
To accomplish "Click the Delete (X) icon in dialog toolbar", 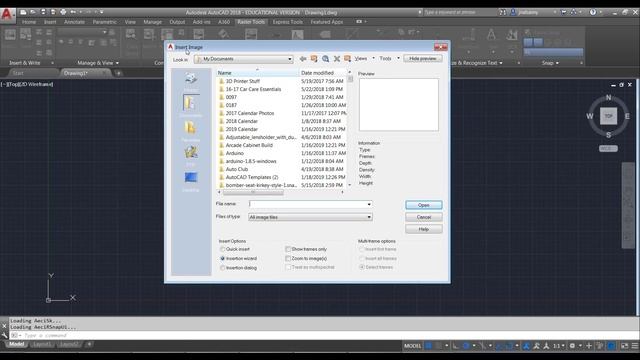I will coord(337,59).
